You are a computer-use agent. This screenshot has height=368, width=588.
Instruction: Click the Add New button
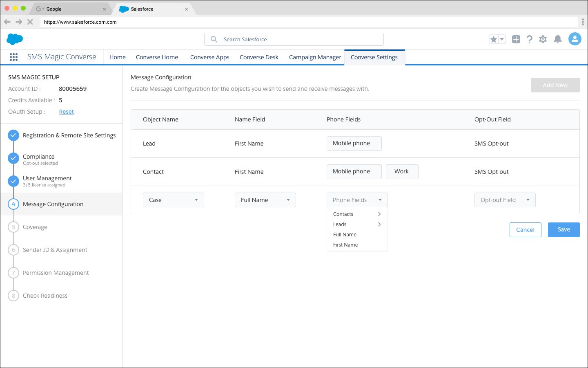[x=555, y=85]
